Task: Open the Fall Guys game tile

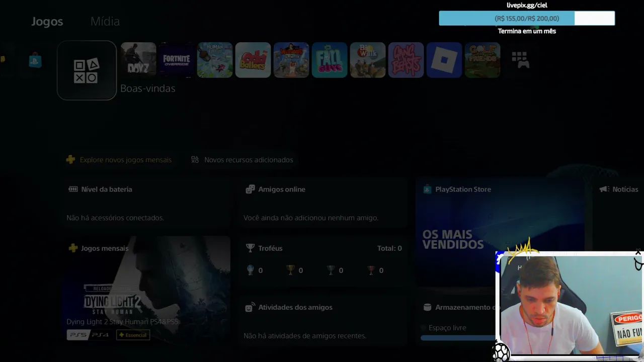Action: [330, 60]
